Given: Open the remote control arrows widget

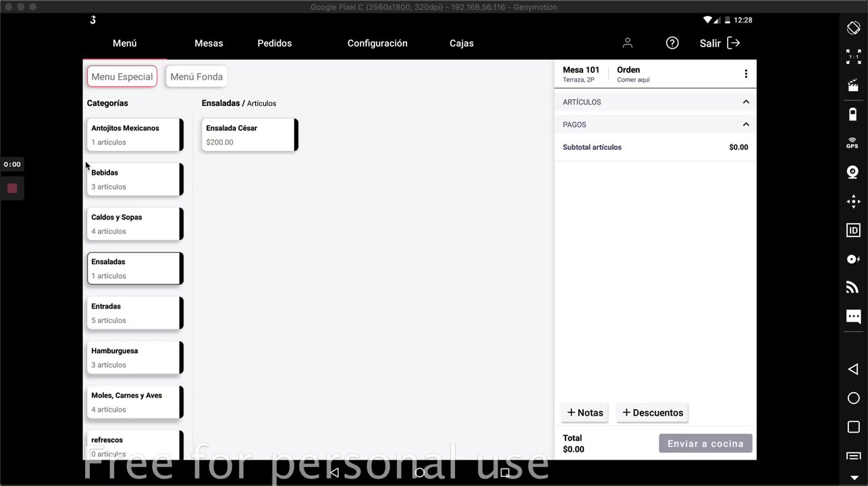Looking at the screenshot, I should click(853, 201).
